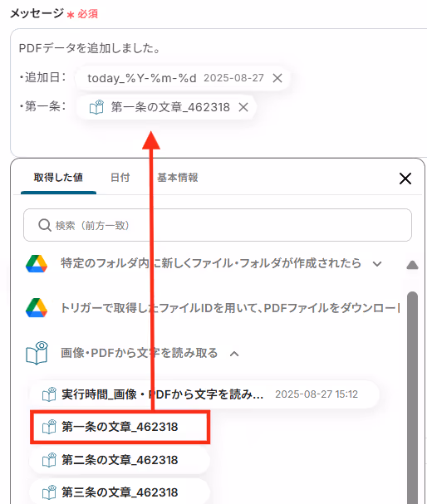Image resolution: width=427 pixels, height=504 pixels.
Task: Click book icon in the 第一条 message chip
Action: click(x=96, y=107)
